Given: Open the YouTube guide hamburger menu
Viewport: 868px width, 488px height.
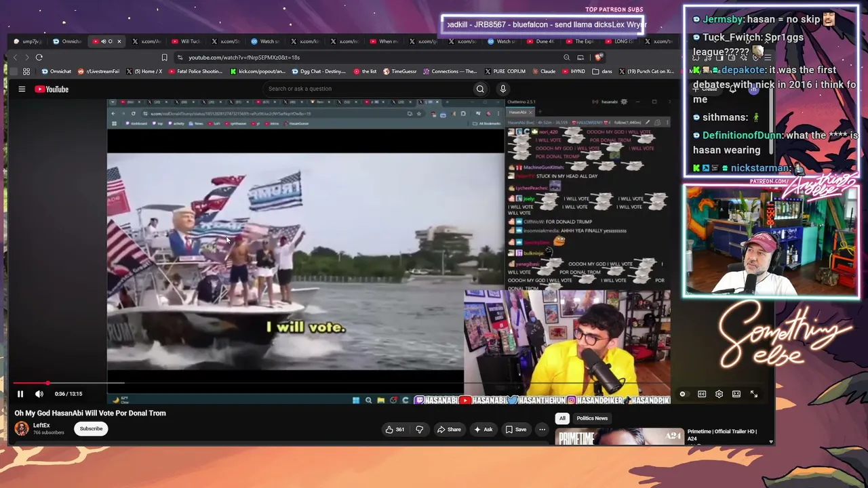Looking at the screenshot, I should pyautogui.click(x=22, y=89).
